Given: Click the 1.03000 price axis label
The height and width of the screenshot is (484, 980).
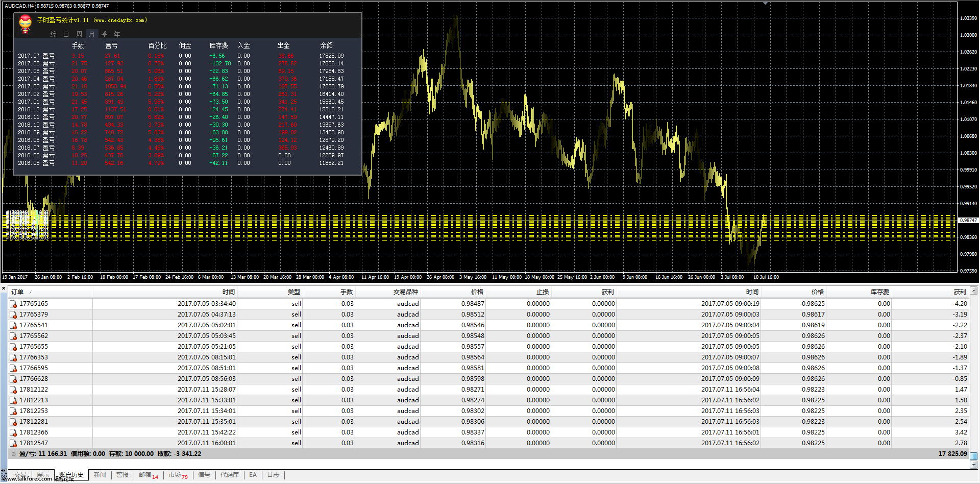Looking at the screenshot, I should [968, 35].
